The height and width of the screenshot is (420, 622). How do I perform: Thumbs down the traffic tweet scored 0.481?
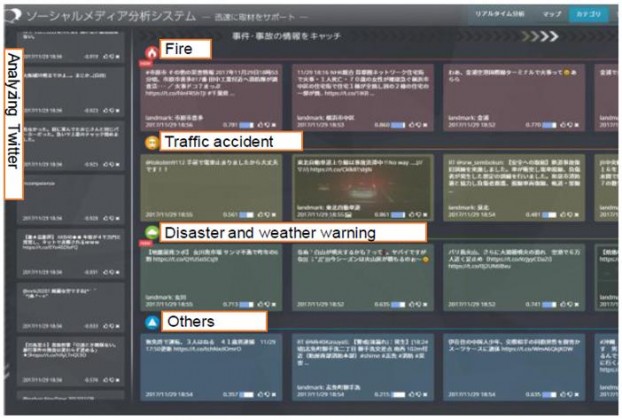(570, 215)
